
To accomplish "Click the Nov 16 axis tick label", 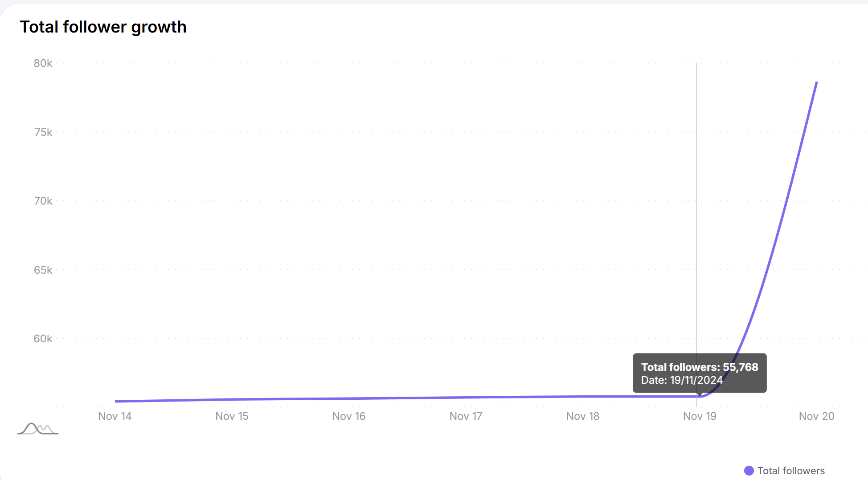I will tap(349, 416).
